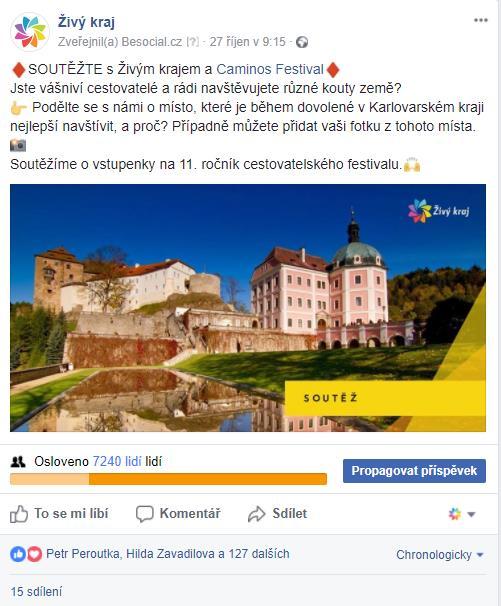
Task: Open the Živý kraj page name link
Action: coord(86,22)
